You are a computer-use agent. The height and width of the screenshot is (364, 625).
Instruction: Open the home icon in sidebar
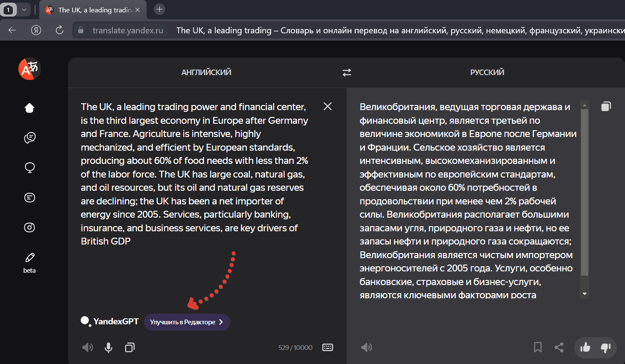tap(29, 108)
